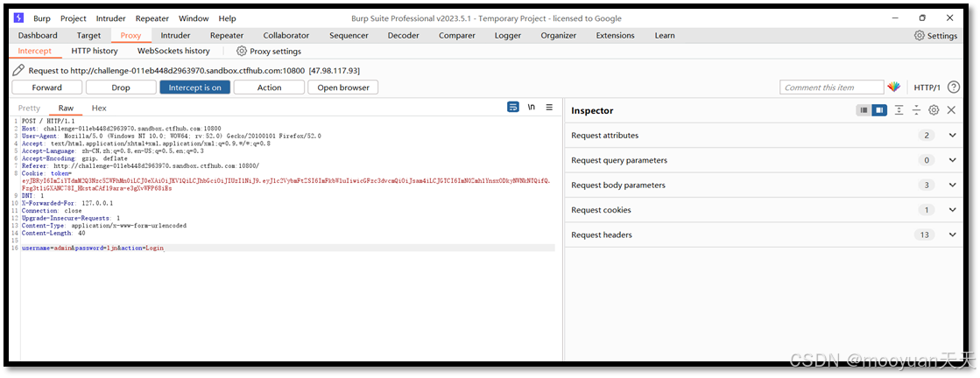This screenshot has width=980, height=378.
Task: Click the Host header line
Action: [121, 129]
